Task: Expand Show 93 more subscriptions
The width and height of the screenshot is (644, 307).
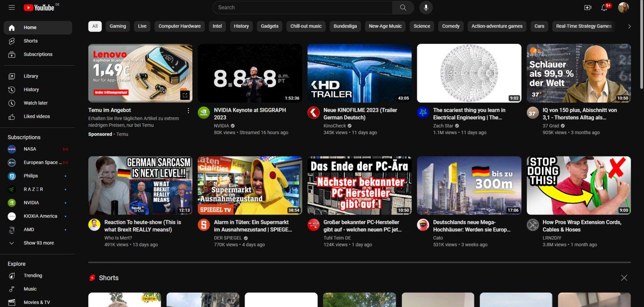Action: [x=38, y=243]
